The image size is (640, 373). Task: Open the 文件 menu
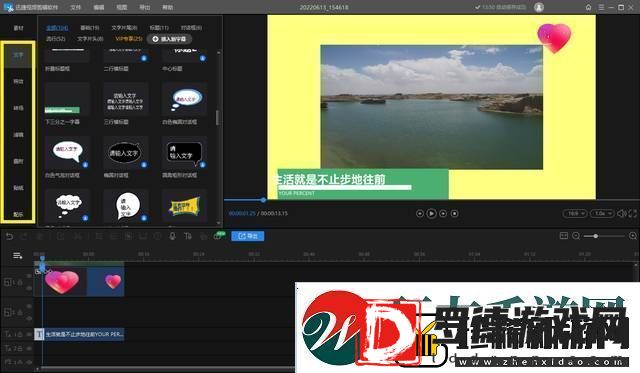pos(75,7)
